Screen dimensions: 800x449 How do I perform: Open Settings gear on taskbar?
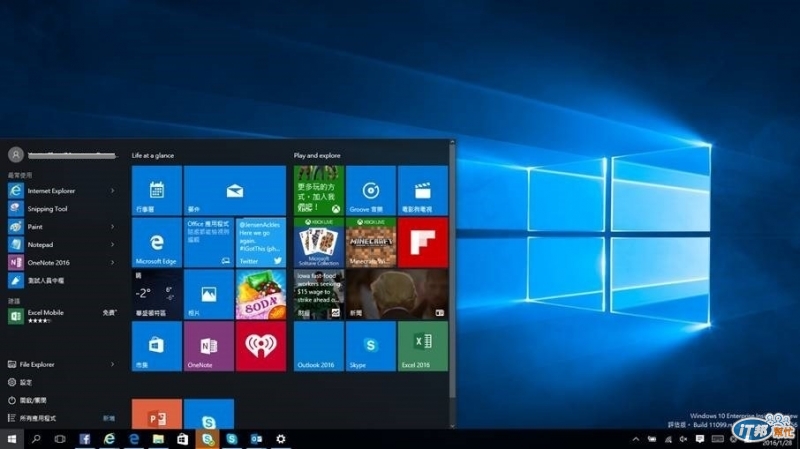pos(281,439)
